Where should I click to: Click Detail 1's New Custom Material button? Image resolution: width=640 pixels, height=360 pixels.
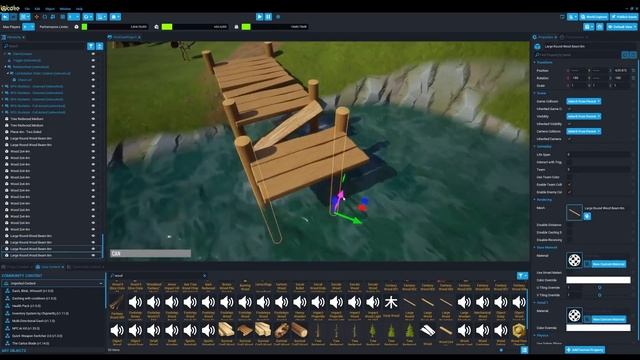coord(609,319)
